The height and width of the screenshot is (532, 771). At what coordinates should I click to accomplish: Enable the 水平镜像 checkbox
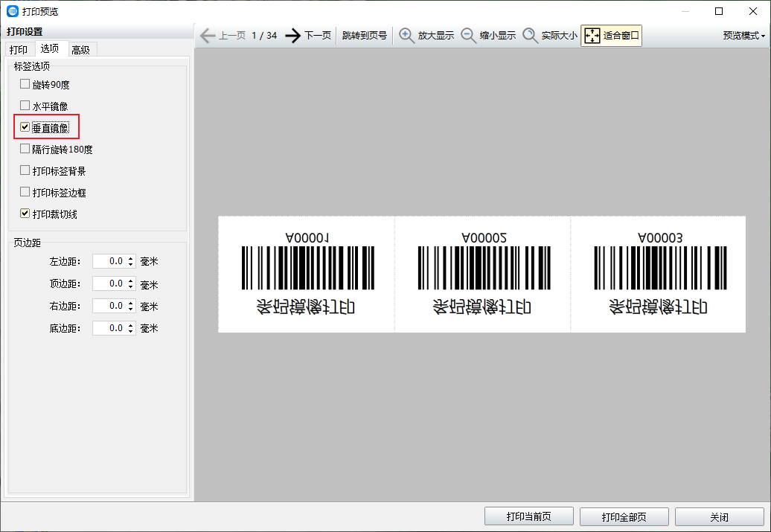click(25, 106)
